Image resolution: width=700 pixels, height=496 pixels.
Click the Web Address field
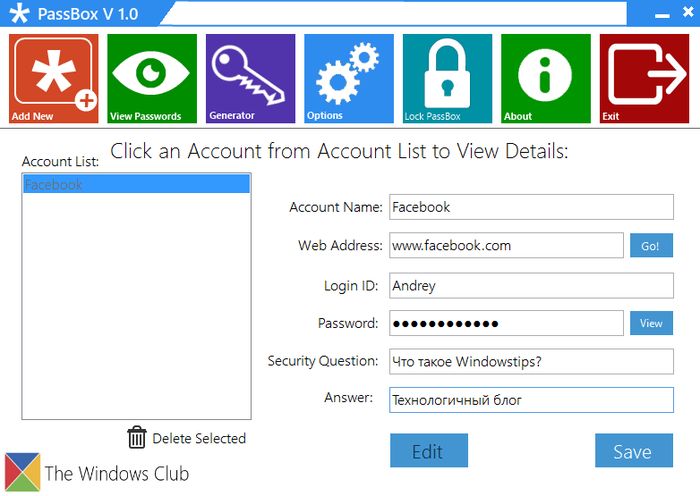tap(505, 245)
